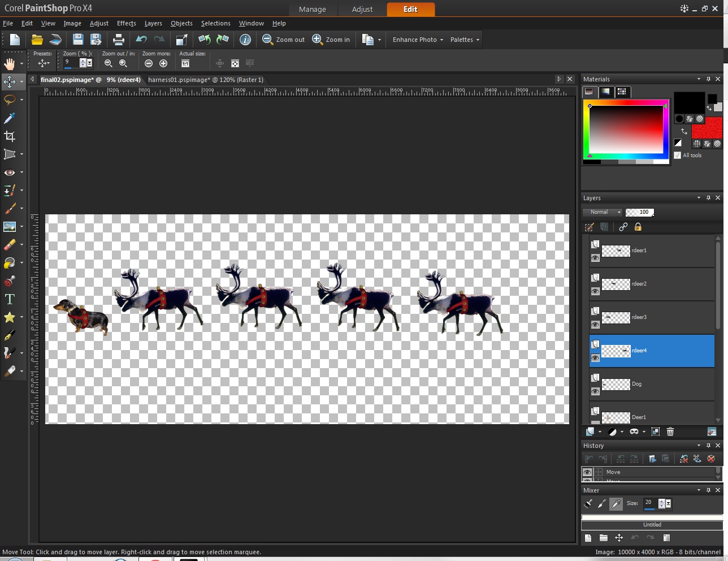This screenshot has height=561, width=728.
Task: Open the Resize image tool
Action: pos(181,40)
